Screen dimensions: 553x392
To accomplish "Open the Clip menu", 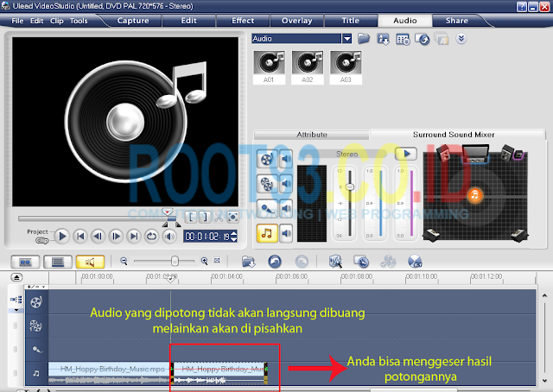I will tap(56, 21).
